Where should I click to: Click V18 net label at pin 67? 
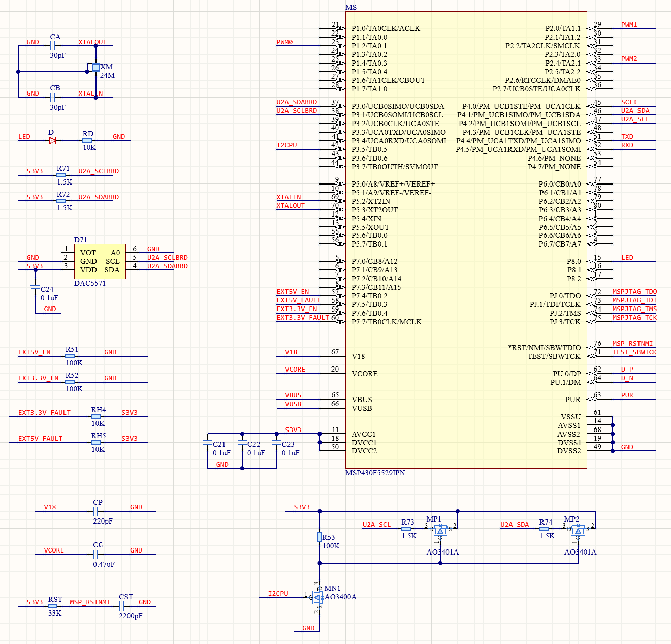[x=291, y=352]
